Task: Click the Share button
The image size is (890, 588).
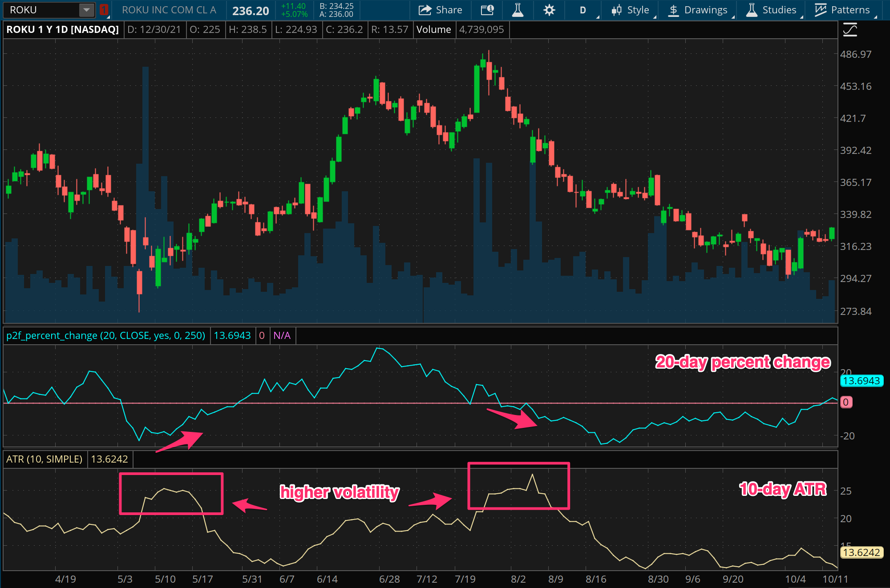Action: click(x=441, y=10)
